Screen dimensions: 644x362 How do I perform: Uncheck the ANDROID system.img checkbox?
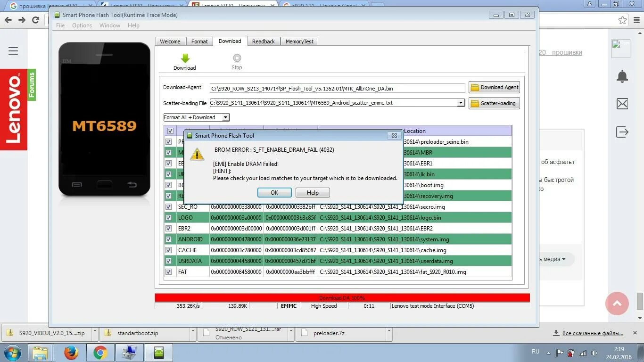pos(169,239)
